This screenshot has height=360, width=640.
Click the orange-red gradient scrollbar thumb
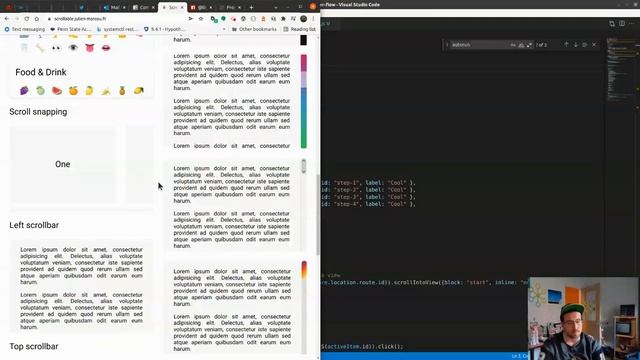(304, 270)
